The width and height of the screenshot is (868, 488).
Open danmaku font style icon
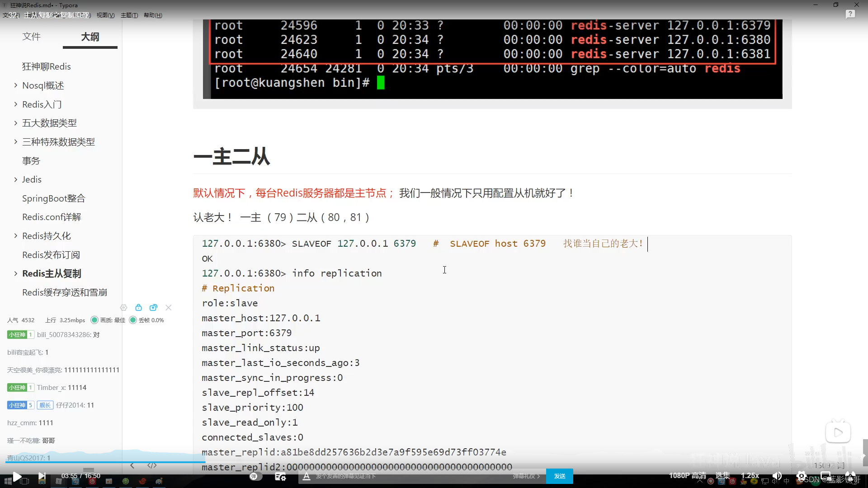click(307, 476)
